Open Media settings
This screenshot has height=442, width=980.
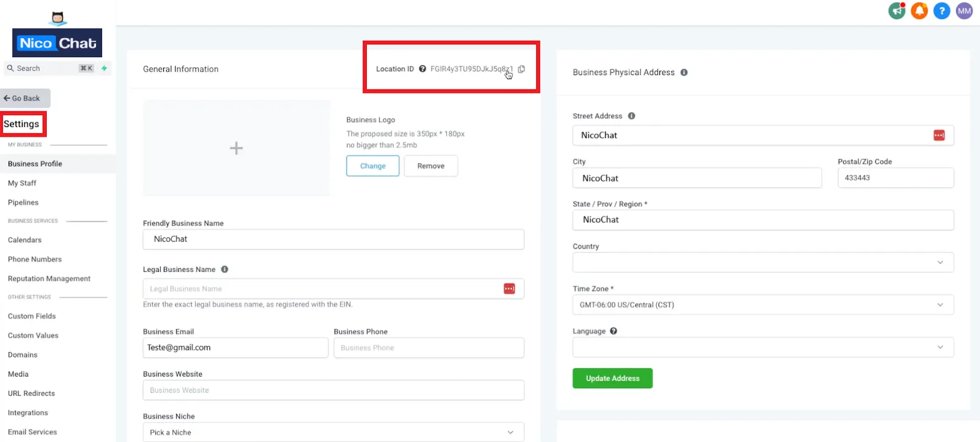pyautogui.click(x=18, y=374)
